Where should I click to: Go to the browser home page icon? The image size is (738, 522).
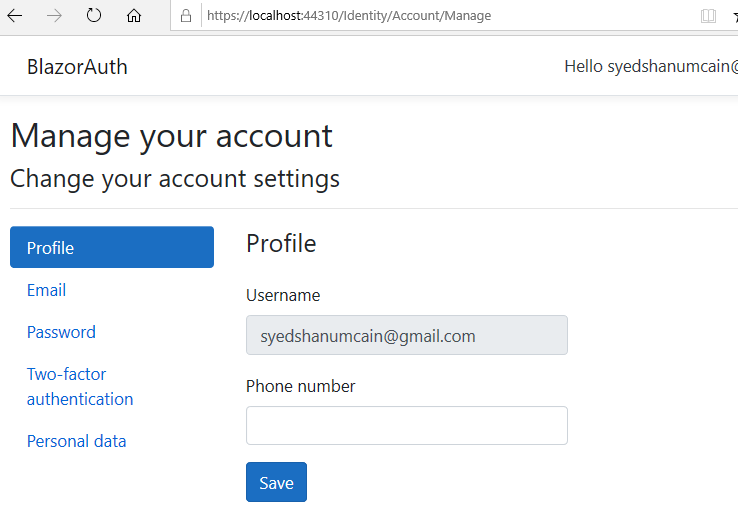[134, 16]
